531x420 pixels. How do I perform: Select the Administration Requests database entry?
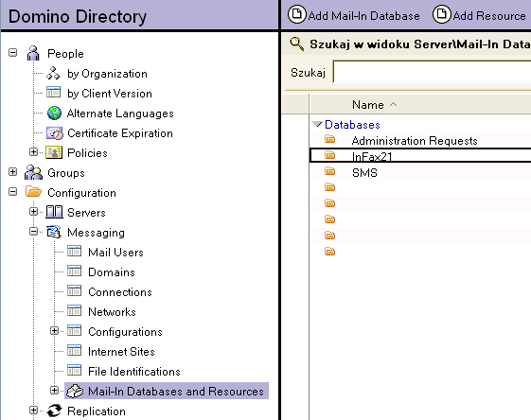click(x=415, y=140)
